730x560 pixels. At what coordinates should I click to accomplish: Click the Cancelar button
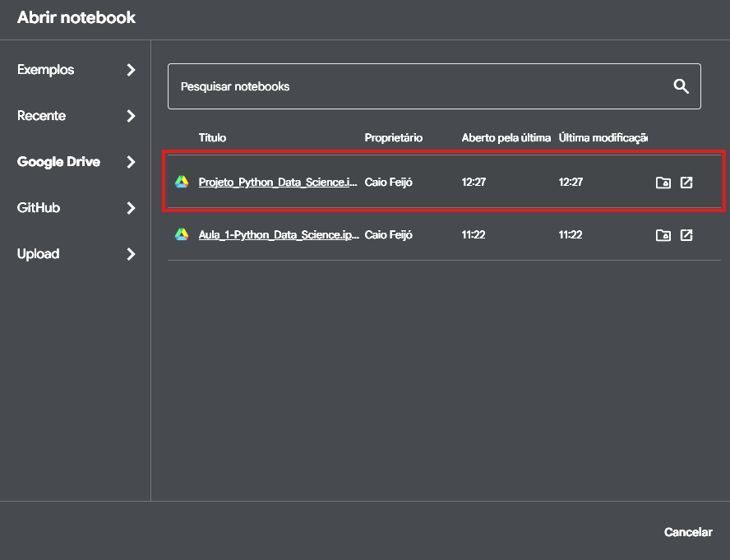688,532
